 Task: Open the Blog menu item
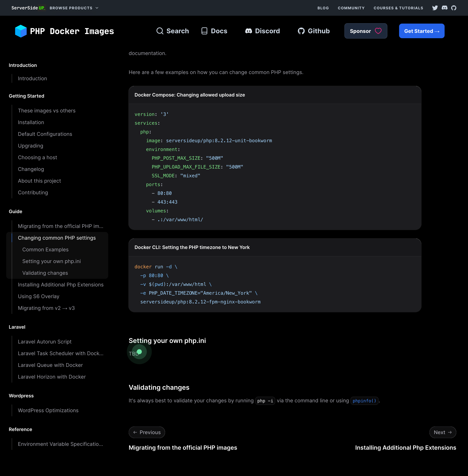(323, 8)
